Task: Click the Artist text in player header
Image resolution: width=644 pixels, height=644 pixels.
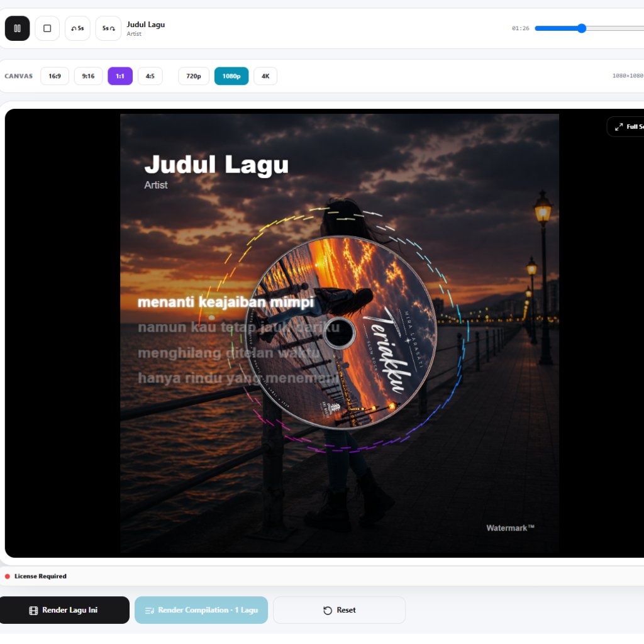Action: click(134, 34)
